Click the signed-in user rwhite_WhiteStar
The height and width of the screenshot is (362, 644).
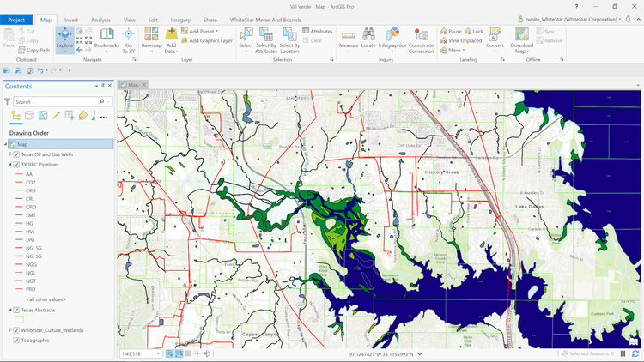(x=569, y=19)
